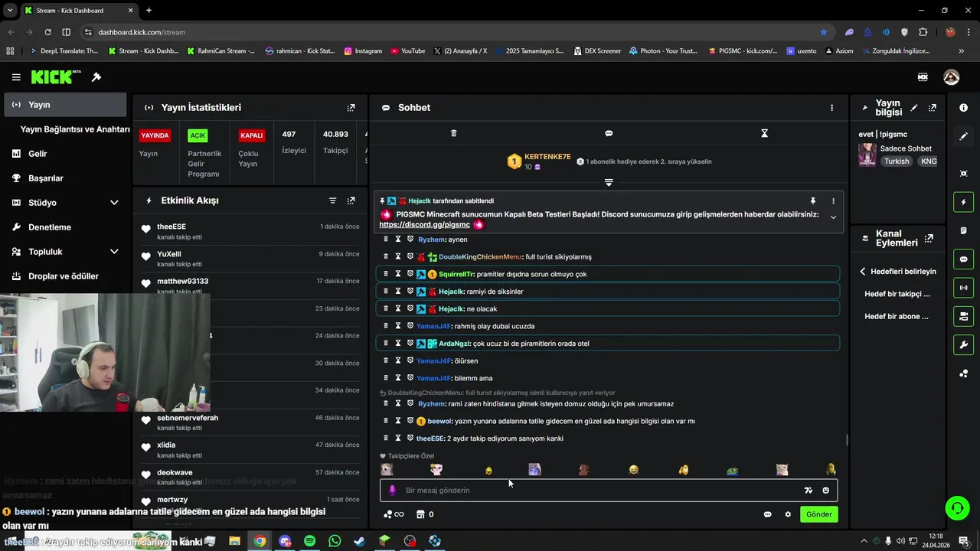Insert the laughing emoji emote
The width and height of the screenshot is (980, 551).
pyautogui.click(x=634, y=470)
